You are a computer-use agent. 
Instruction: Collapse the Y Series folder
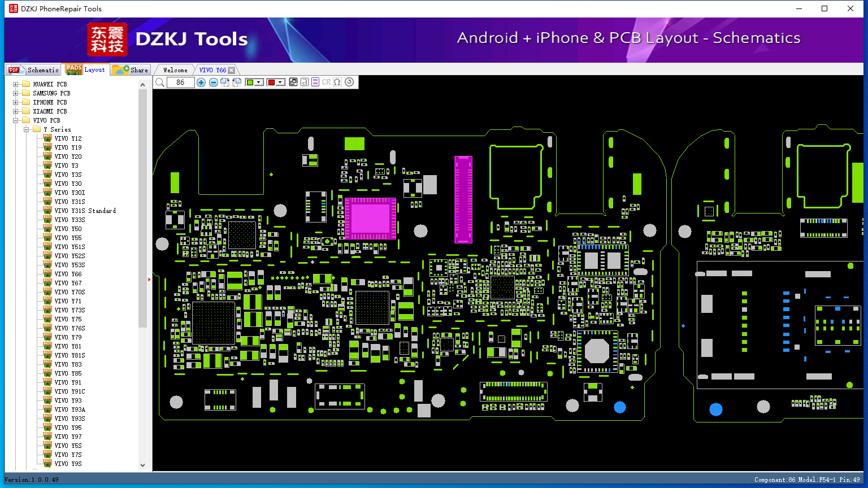[x=27, y=129]
